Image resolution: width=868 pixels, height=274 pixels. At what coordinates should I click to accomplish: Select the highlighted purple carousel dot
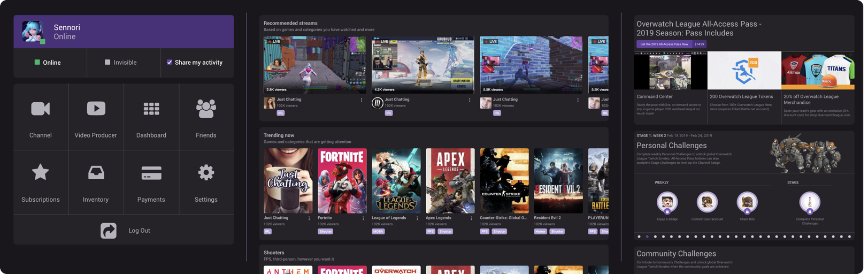pos(647,237)
